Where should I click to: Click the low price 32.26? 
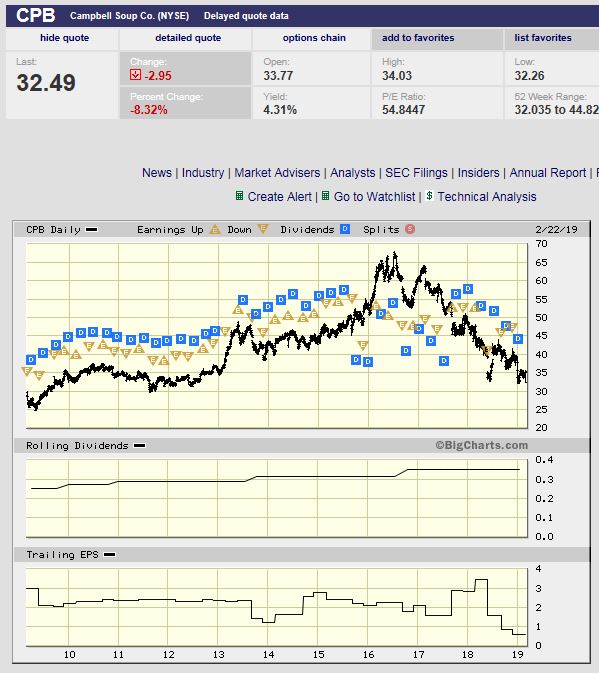tap(529, 76)
